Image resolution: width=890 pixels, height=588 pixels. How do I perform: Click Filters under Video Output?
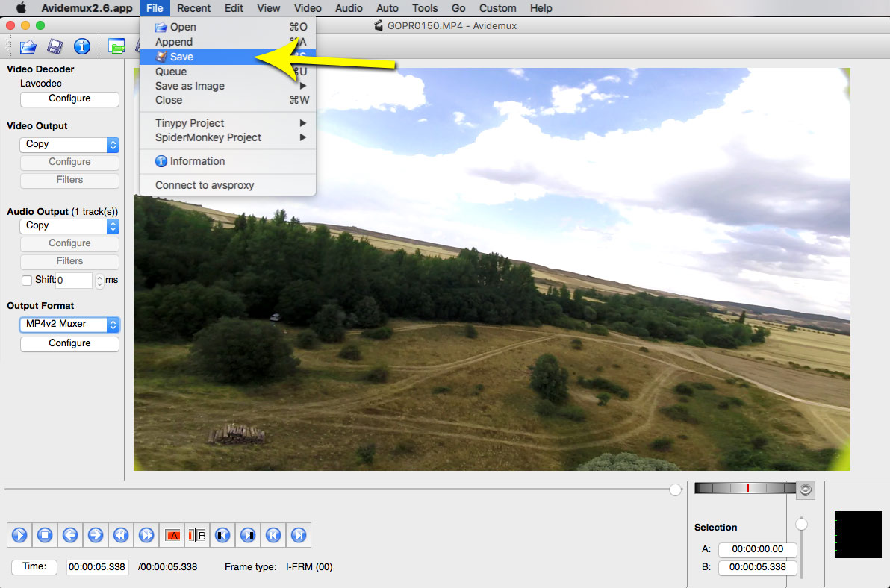[70, 181]
